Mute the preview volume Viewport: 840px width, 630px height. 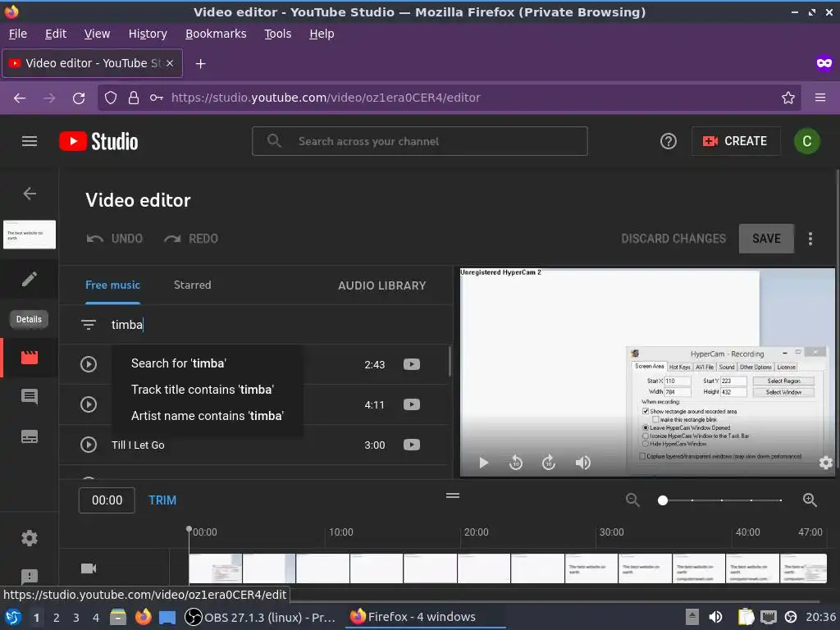click(583, 463)
